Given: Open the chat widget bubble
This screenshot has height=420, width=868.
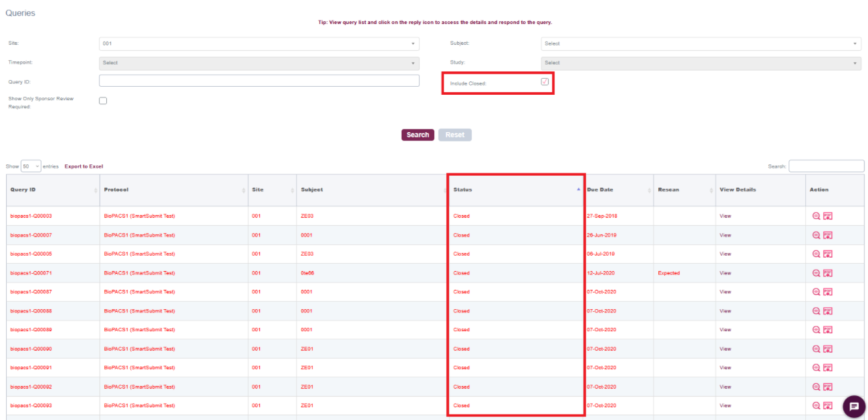Looking at the screenshot, I should (853, 406).
